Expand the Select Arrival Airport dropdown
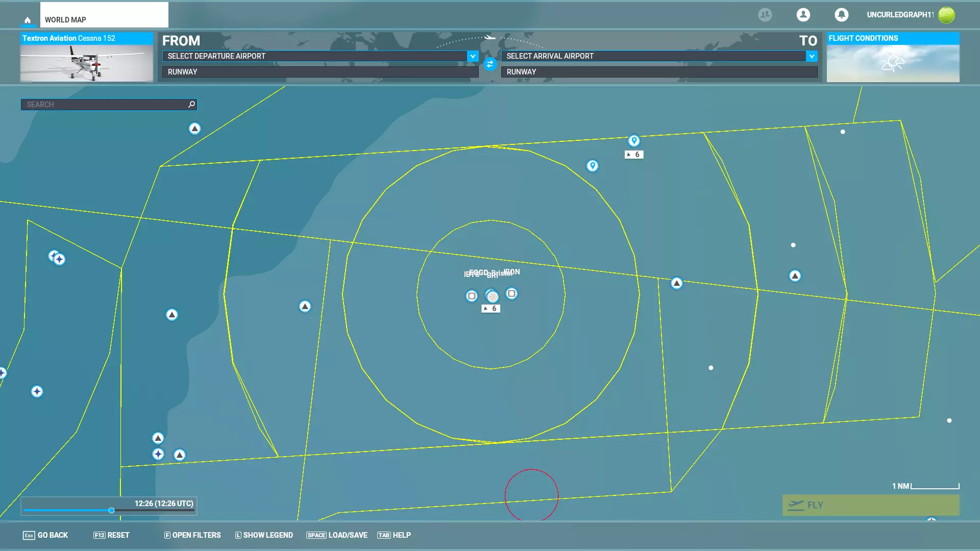The width and height of the screenshot is (980, 551). coord(812,56)
